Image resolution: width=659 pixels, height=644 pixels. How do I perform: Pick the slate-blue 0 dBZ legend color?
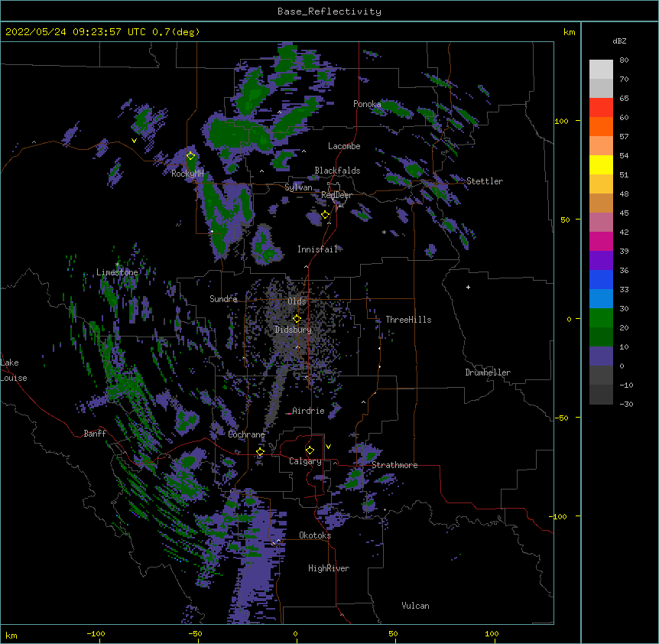(x=601, y=356)
